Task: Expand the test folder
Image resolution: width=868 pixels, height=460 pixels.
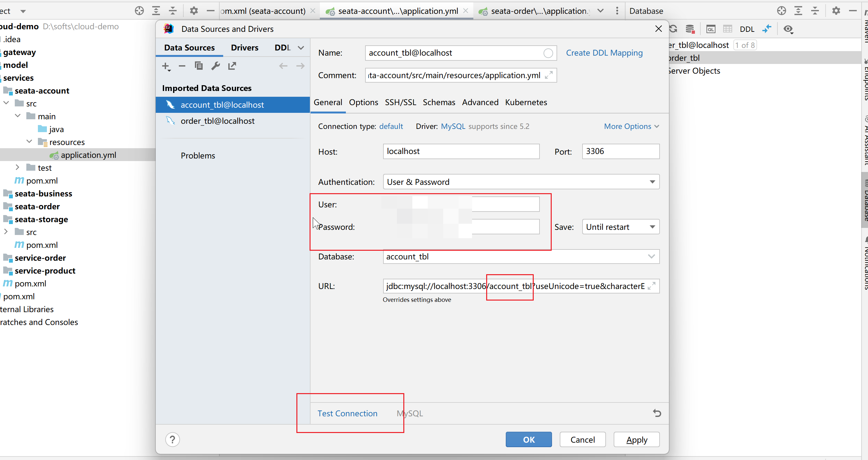Action: [18, 167]
